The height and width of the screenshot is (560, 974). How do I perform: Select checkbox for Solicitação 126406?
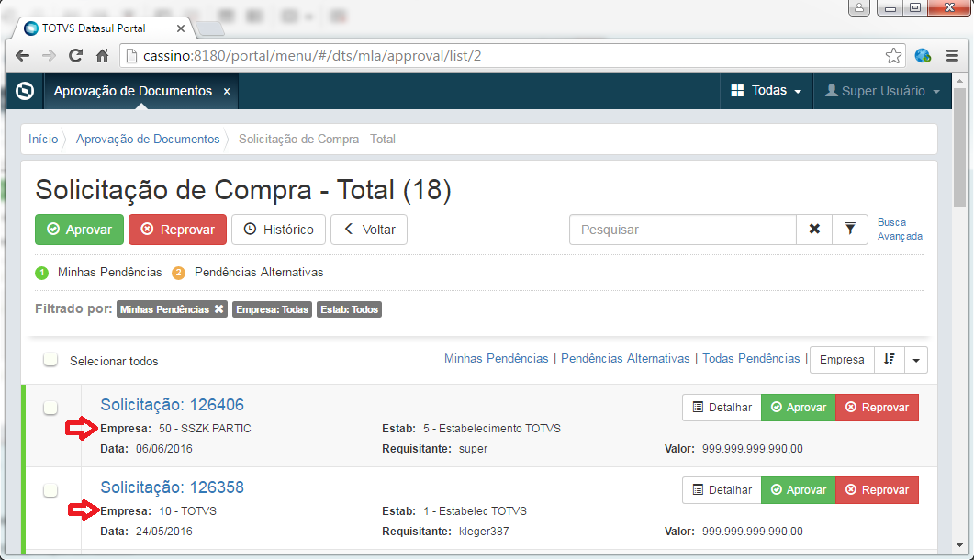click(x=50, y=407)
